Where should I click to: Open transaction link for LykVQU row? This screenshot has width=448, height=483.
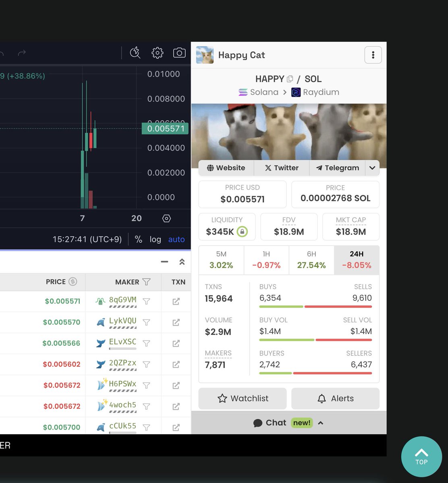pyautogui.click(x=176, y=322)
